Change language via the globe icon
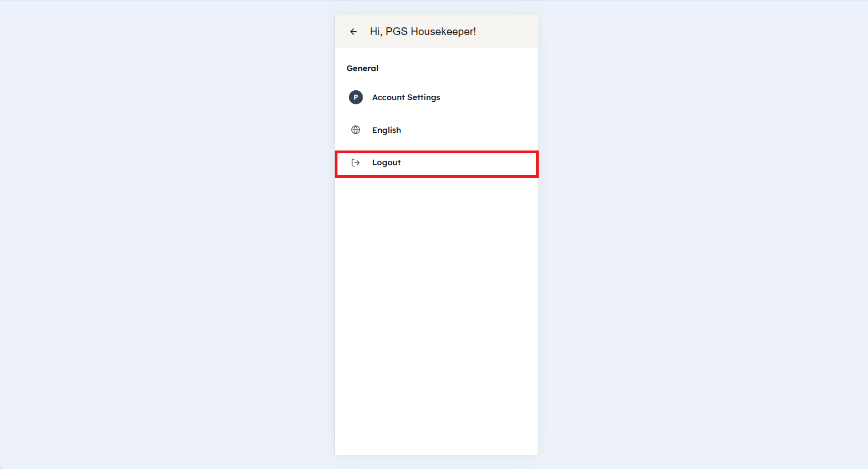 pos(356,130)
